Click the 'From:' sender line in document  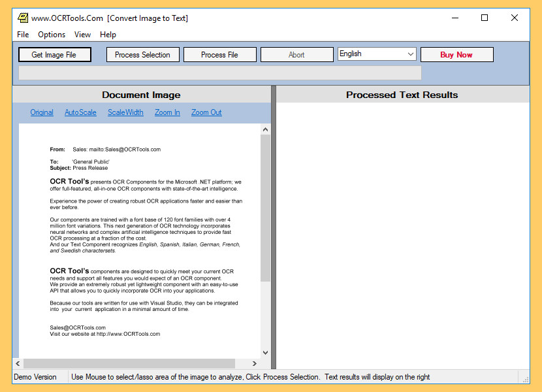tap(105, 150)
